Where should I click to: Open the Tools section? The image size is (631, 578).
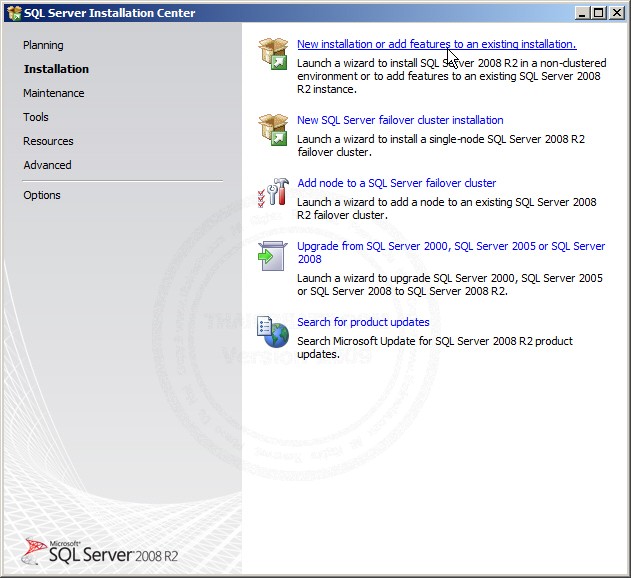(36, 117)
